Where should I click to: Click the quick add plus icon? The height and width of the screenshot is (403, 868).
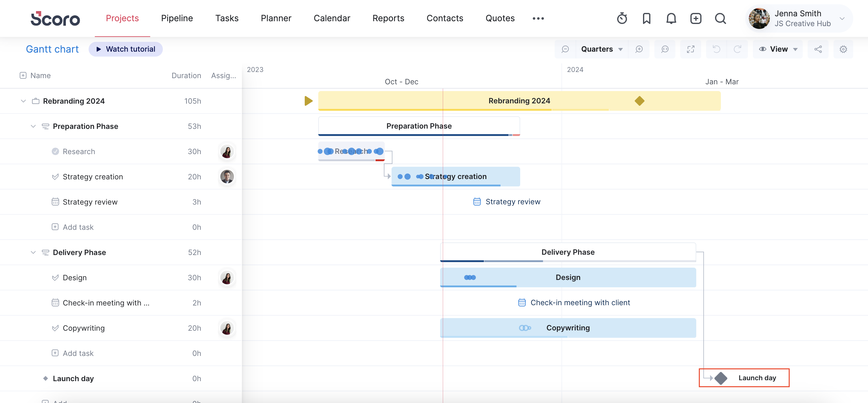tap(696, 18)
